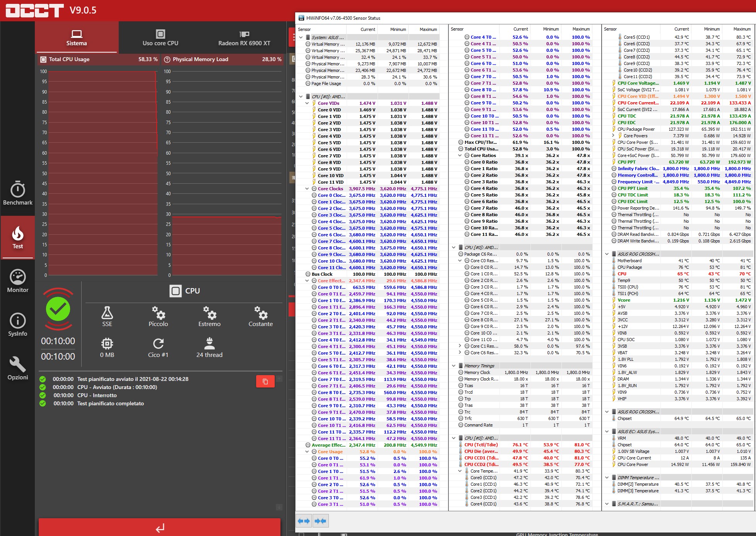This screenshot has height=536, width=756.
Task: Collapse the Memory Timings section
Action: pyautogui.click(x=453, y=366)
